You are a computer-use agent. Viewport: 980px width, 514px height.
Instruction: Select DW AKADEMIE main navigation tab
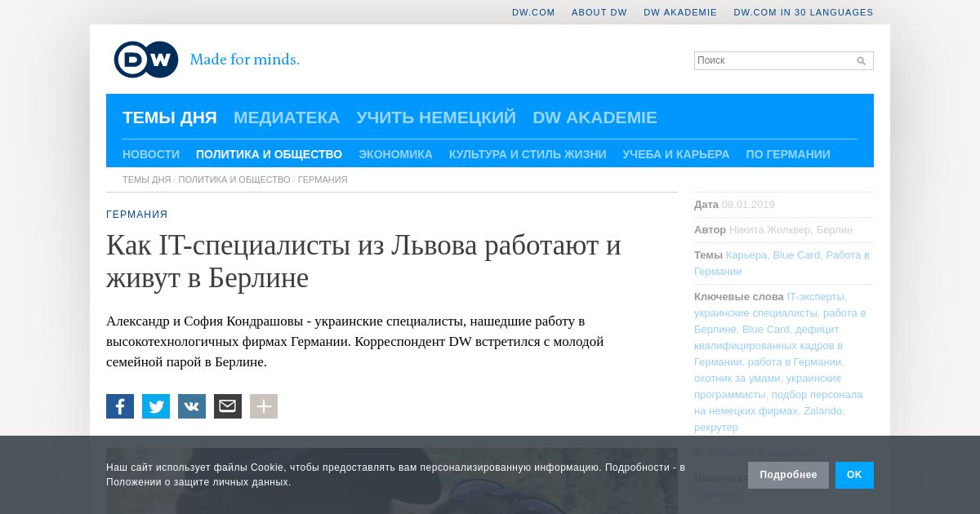click(x=595, y=117)
